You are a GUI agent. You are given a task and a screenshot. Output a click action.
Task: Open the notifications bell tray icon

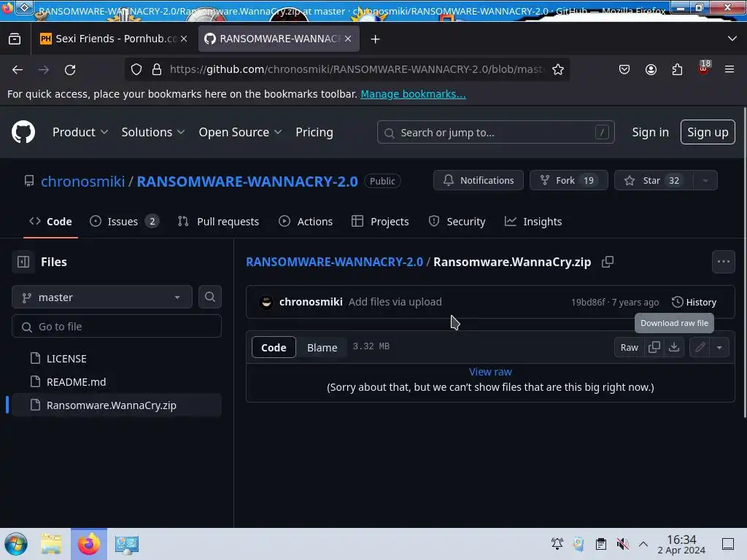click(557, 544)
